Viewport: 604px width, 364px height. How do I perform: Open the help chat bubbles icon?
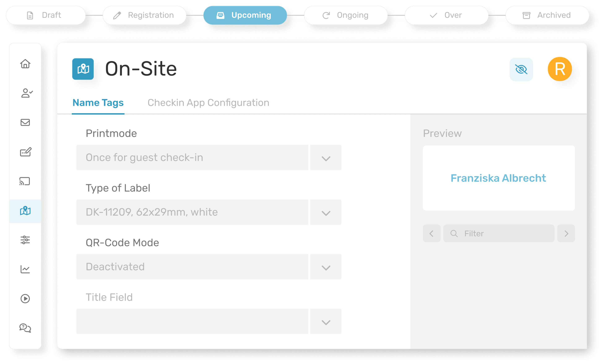click(25, 328)
